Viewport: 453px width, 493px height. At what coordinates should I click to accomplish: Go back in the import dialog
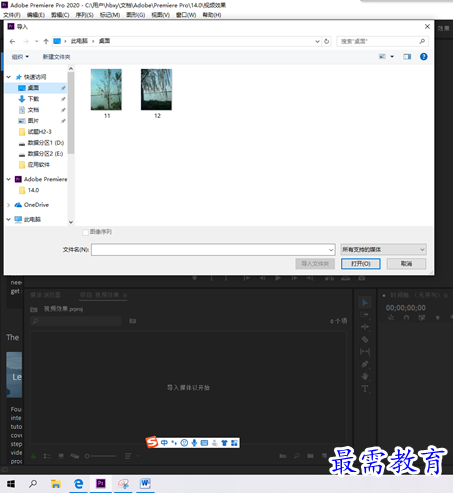12,41
